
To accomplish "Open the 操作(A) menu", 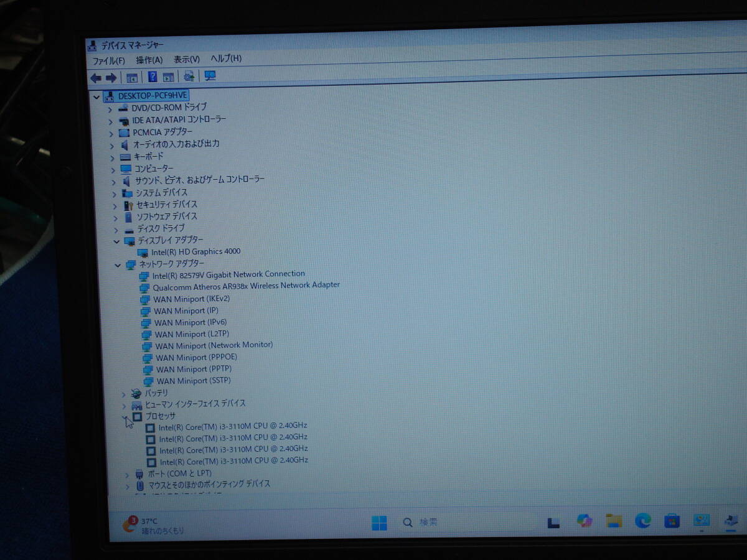I will pos(149,60).
